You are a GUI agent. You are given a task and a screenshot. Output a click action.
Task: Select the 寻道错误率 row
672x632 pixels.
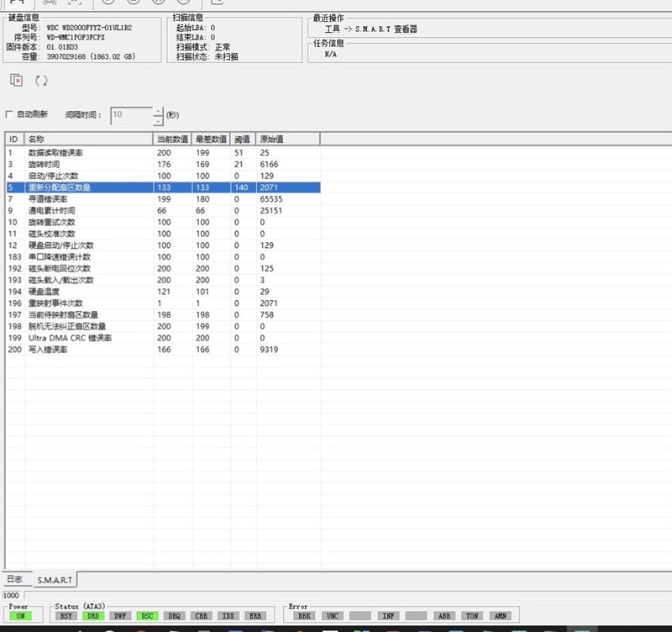click(163, 199)
